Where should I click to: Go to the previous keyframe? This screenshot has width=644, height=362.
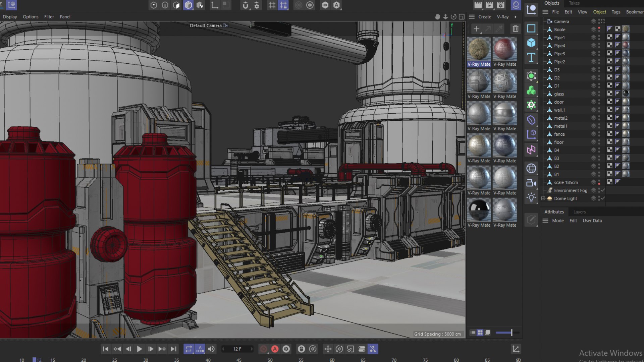(x=117, y=349)
